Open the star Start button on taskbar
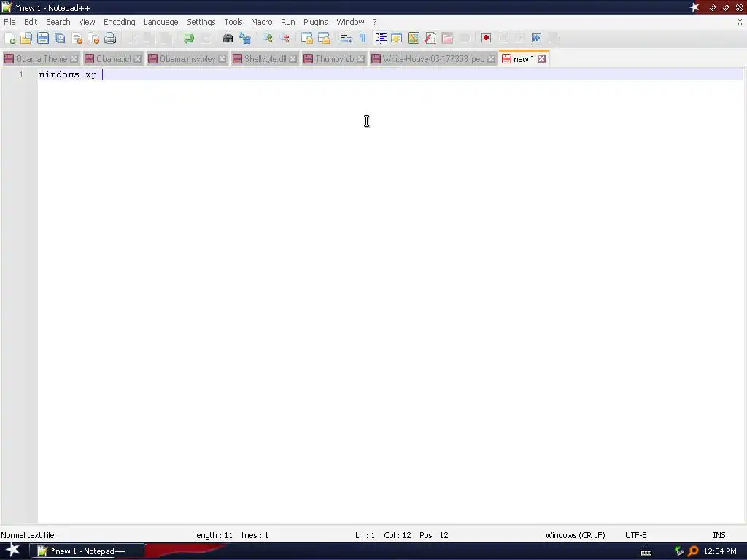 (12, 550)
